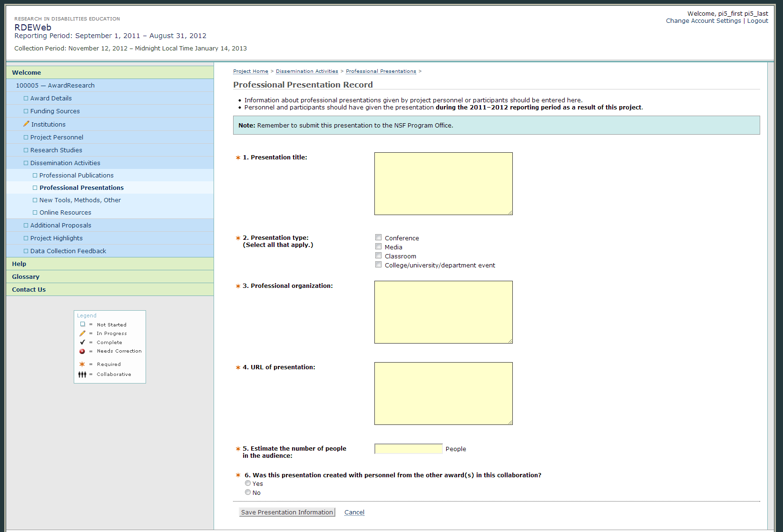Tick the Media checkbox
Viewport: 783px width, 532px height.
tap(379, 246)
